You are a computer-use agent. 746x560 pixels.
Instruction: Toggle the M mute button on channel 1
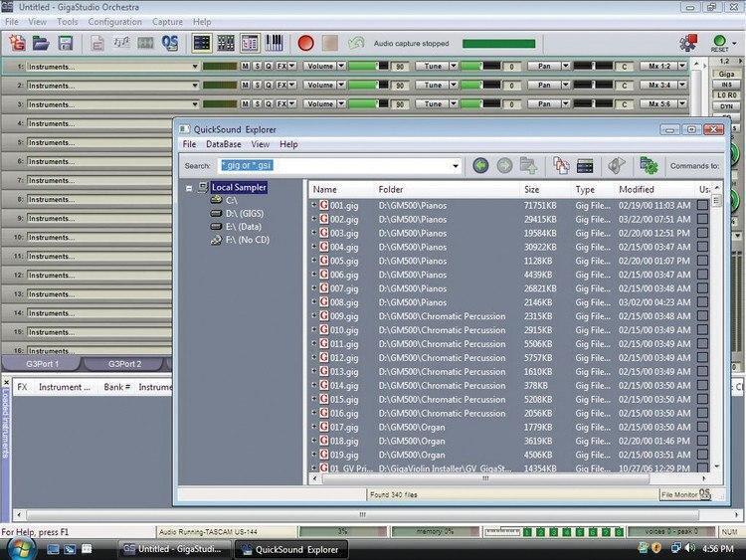tap(245, 67)
